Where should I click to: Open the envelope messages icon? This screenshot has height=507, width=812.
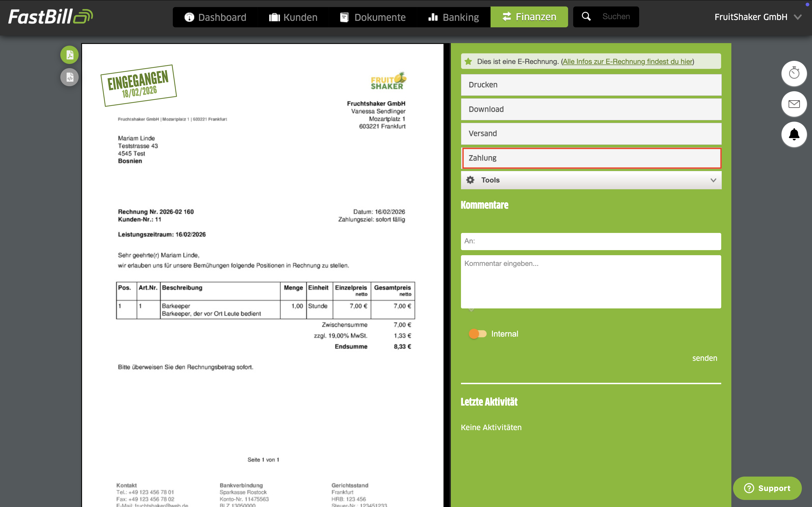(x=794, y=104)
